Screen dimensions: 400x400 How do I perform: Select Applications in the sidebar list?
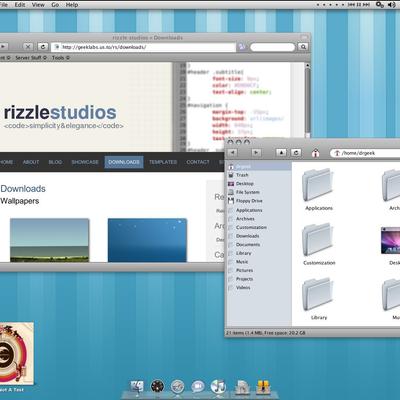[x=249, y=210]
